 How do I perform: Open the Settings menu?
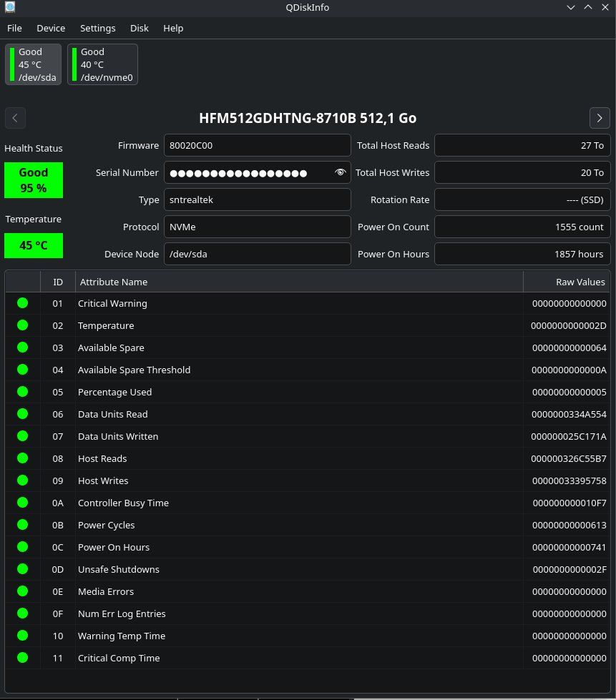point(98,28)
